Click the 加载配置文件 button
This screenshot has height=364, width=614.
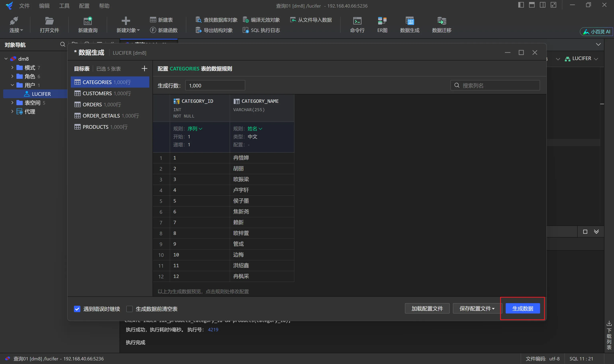point(427,309)
